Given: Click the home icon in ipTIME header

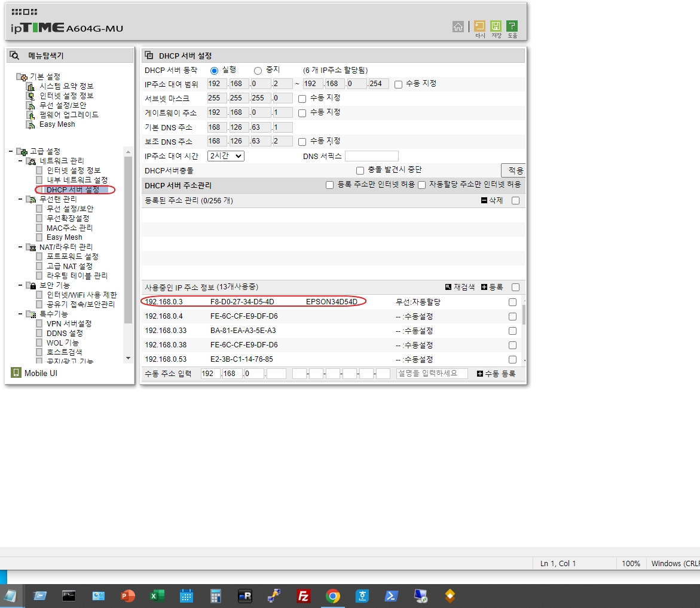Looking at the screenshot, I should coord(458,26).
